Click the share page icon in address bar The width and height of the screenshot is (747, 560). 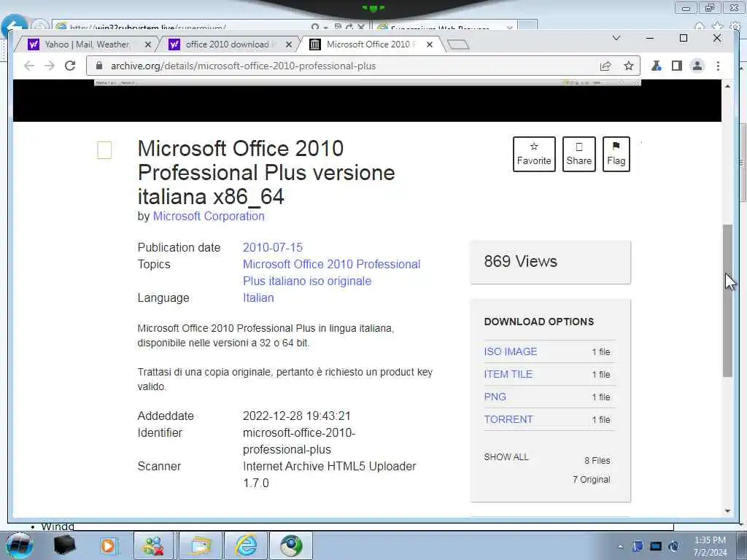click(x=605, y=66)
